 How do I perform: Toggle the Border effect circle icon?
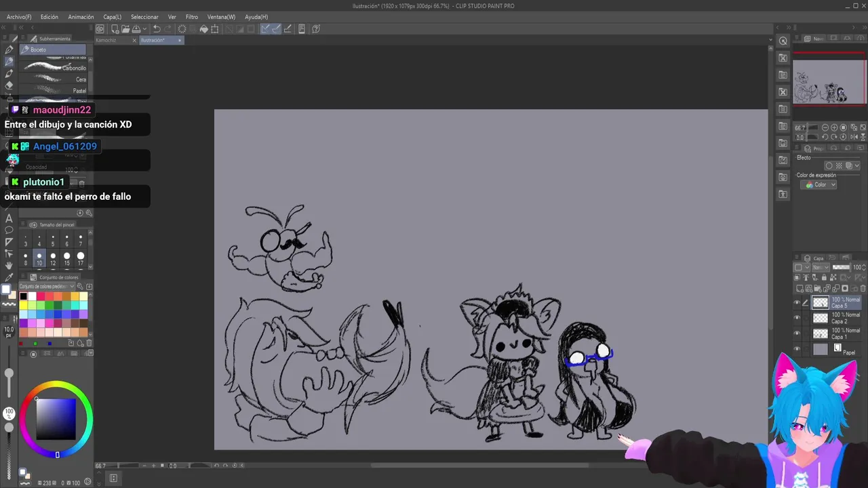(829, 165)
